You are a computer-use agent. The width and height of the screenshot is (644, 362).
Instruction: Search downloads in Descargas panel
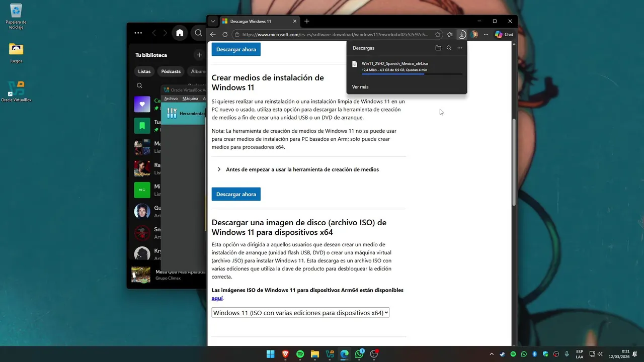click(449, 48)
